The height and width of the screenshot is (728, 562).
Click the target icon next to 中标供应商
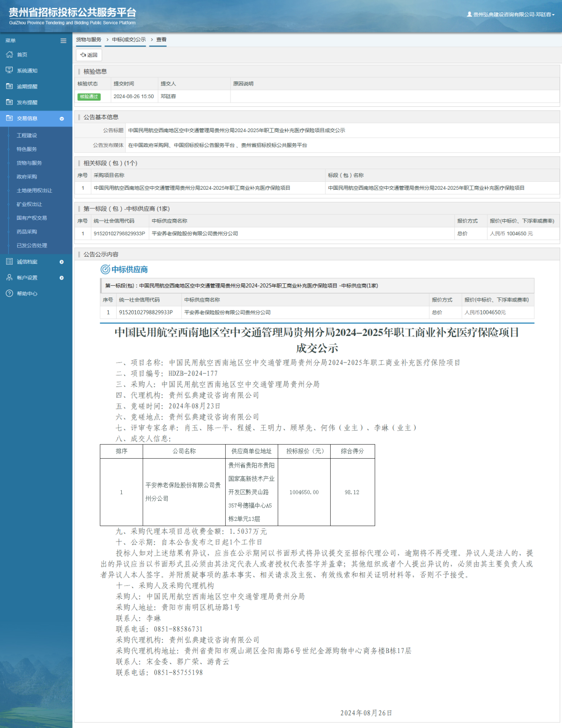pos(105,269)
